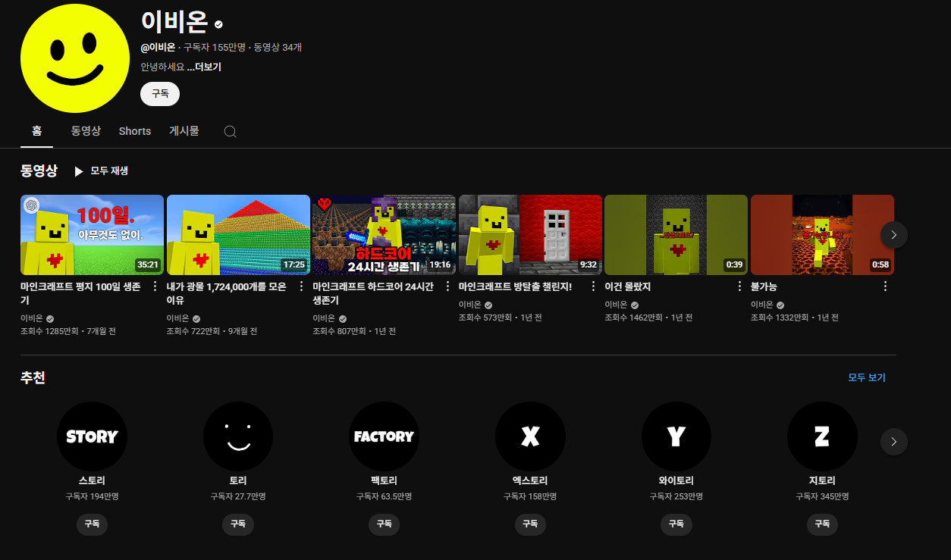Click the verified badge beside 이비온 title
The image size is (951, 560).
tap(218, 24)
